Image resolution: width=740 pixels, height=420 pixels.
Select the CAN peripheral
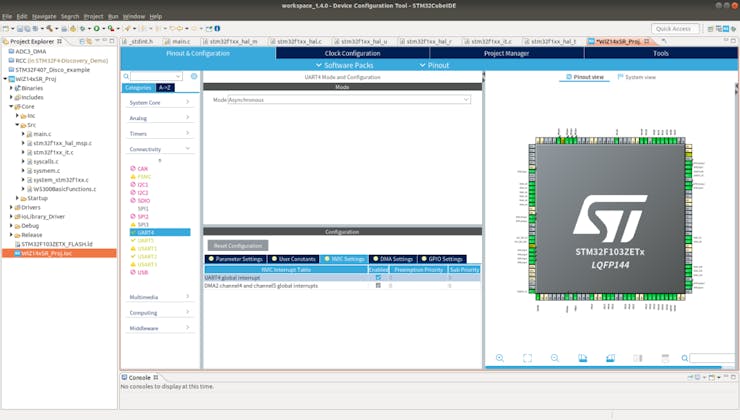pos(143,168)
